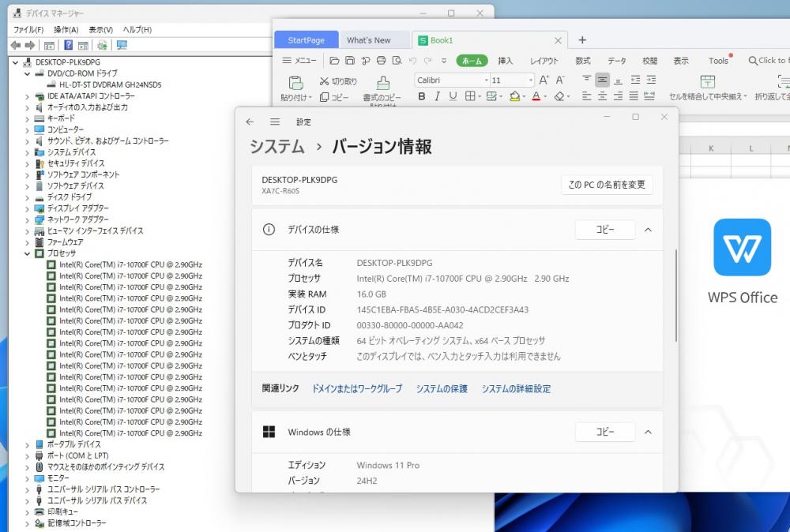The height and width of the screenshot is (532, 790).
Task: Toggle Italic formatting in WPS
Action: 438,96
